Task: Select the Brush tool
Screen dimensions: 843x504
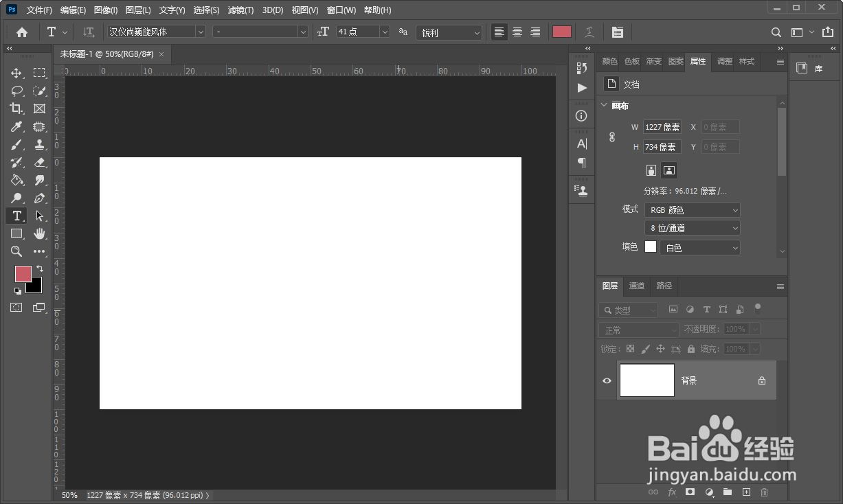Action: (x=16, y=144)
